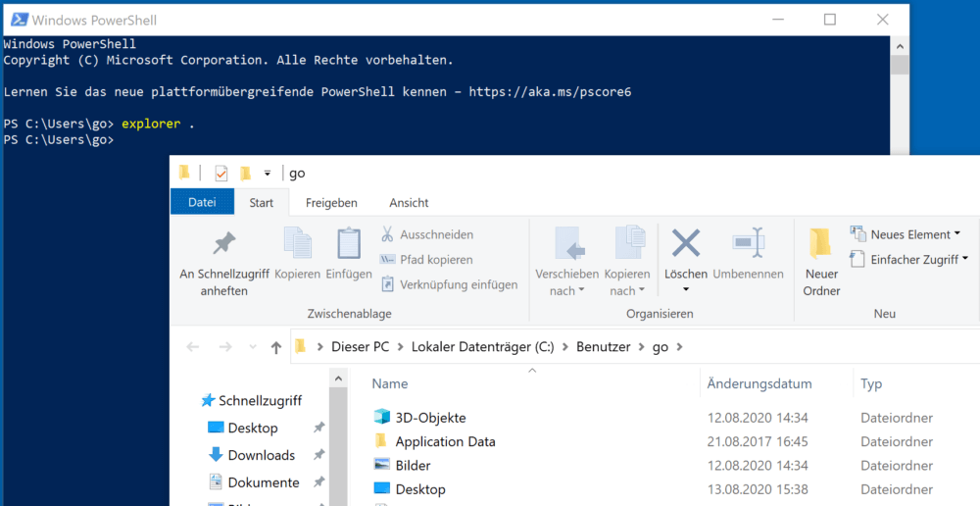Select the Application Data folder
The height and width of the screenshot is (506, 980).
point(445,441)
